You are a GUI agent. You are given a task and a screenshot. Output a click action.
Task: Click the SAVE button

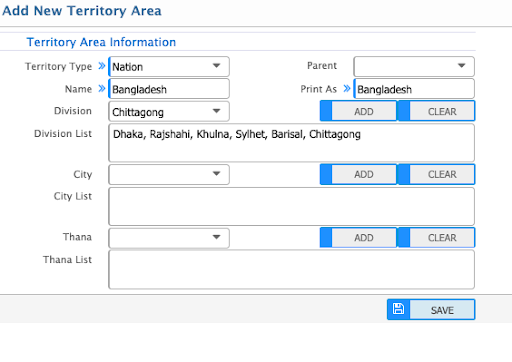pyautogui.click(x=431, y=309)
